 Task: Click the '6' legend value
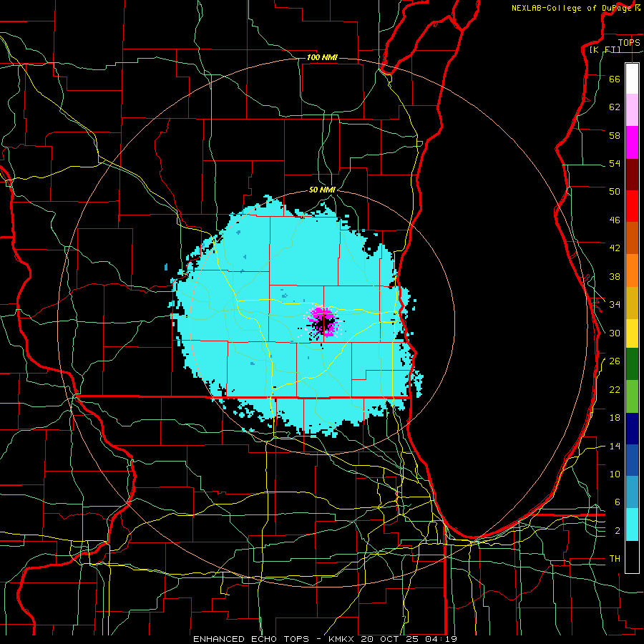(618, 502)
